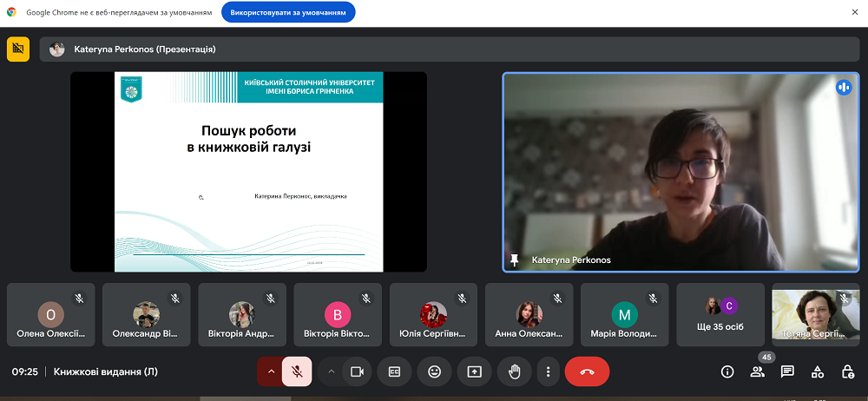Open meeting details info icon
This screenshot has height=401, width=868.
(x=727, y=371)
